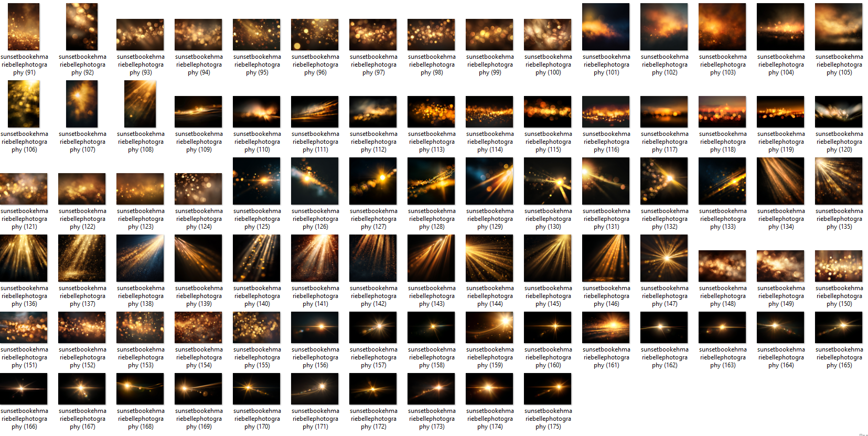Screen dimensions: 868x436
Task: Select the thumbnail for phy (135)
Action: point(839,181)
